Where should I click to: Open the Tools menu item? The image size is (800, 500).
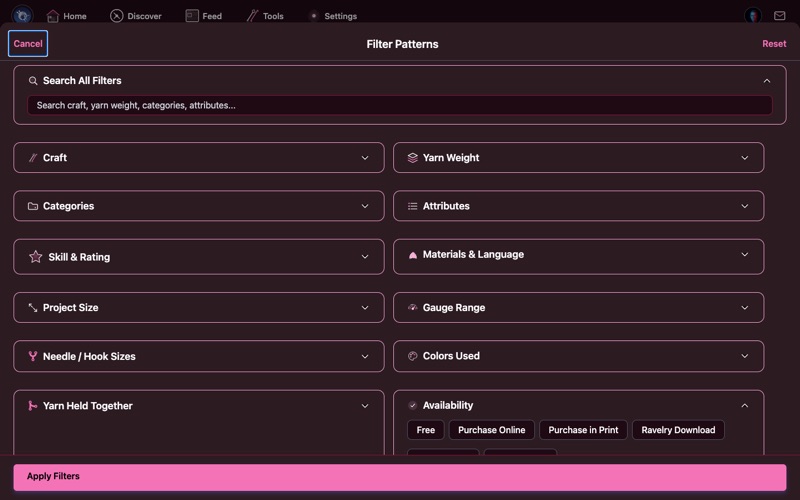(x=265, y=16)
